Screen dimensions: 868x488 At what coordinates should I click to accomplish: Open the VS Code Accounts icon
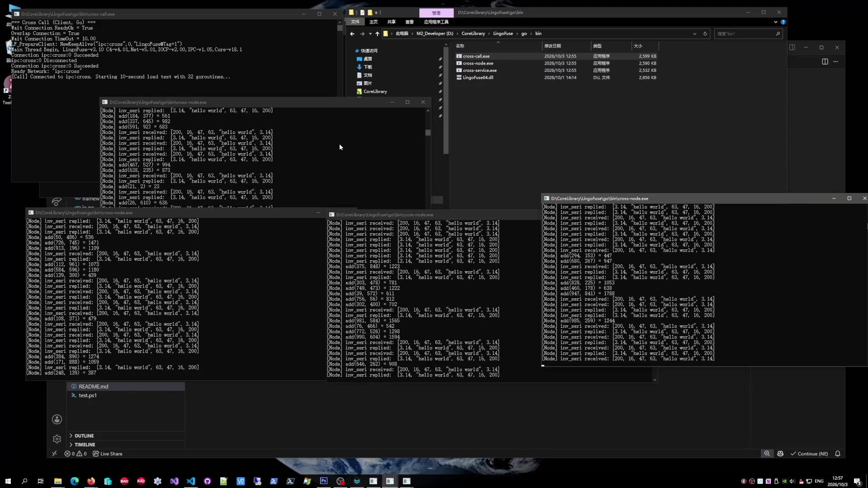[x=57, y=419]
